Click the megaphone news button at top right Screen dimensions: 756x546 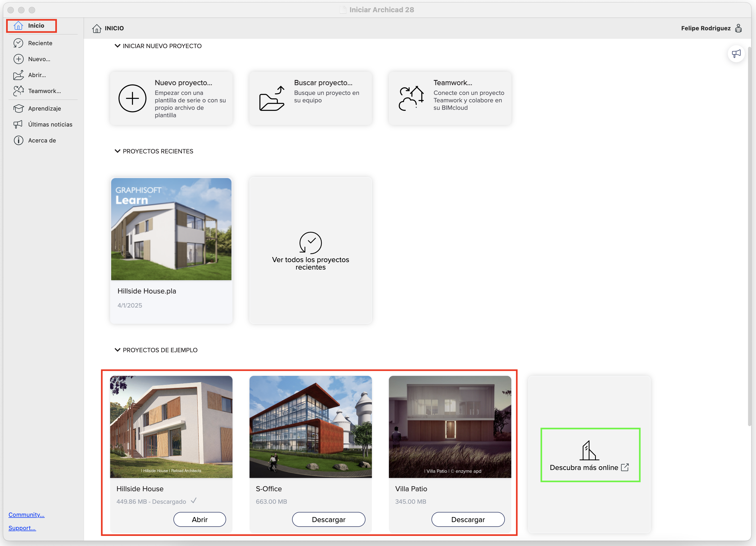pyautogui.click(x=736, y=54)
